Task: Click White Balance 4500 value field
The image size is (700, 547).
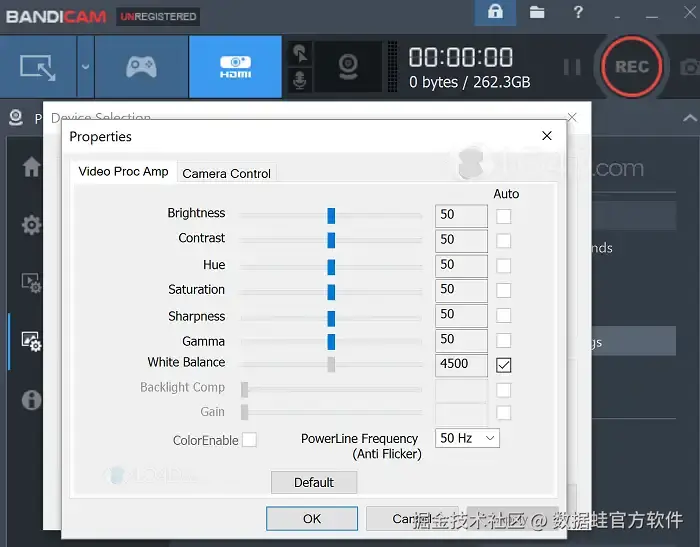Action: click(461, 365)
